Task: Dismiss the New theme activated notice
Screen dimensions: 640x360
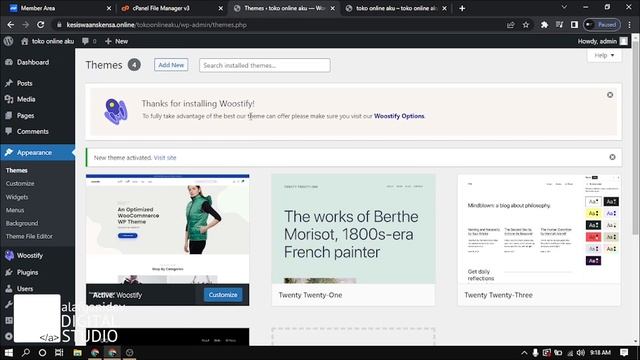Action: pos(612,157)
